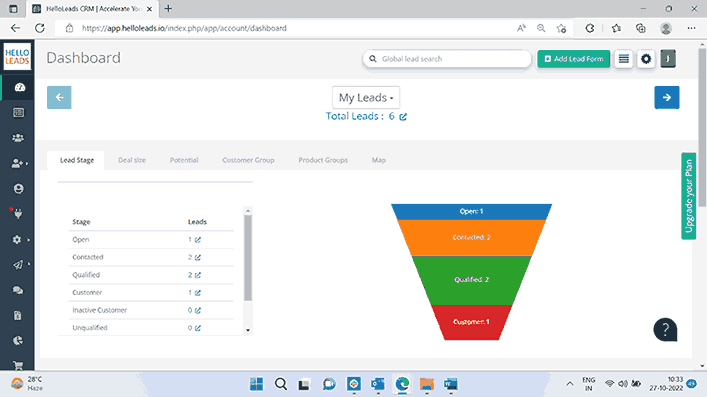707x397 pixels.
Task: Open the users group icon in sidebar
Action: tap(18, 138)
